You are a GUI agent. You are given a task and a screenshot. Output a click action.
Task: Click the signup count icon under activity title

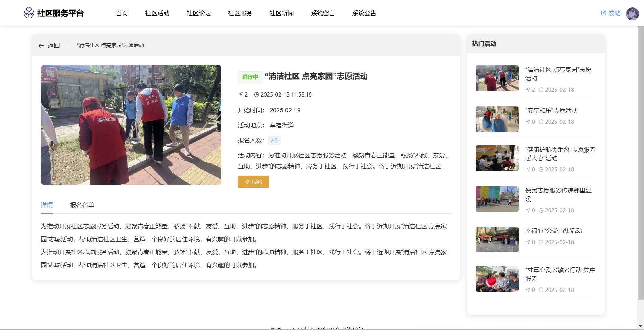click(240, 94)
